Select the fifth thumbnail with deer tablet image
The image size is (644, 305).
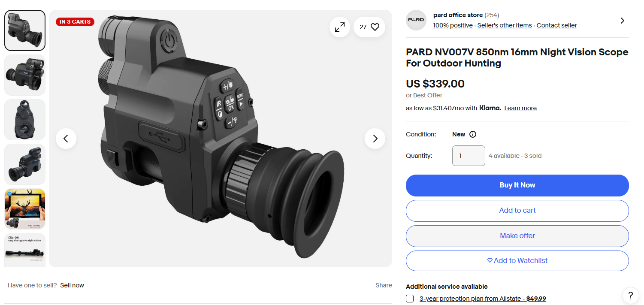[x=25, y=209]
